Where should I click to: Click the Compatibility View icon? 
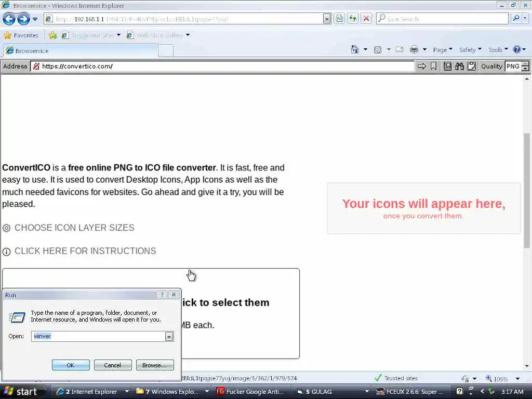tap(340, 19)
